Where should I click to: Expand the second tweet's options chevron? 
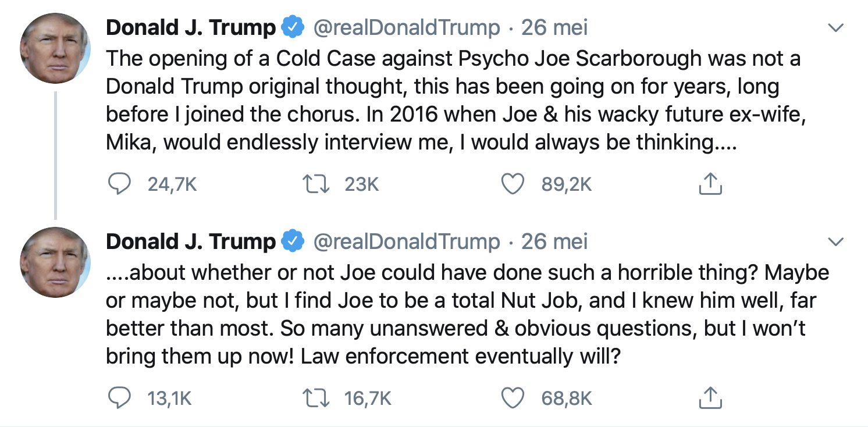(x=835, y=241)
